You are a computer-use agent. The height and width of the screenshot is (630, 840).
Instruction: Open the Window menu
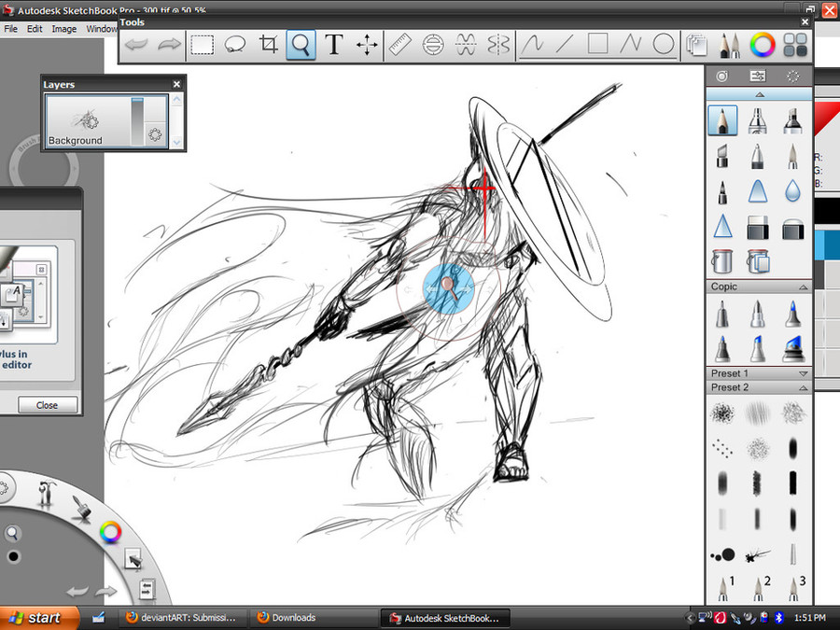pyautogui.click(x=101, y=29)
